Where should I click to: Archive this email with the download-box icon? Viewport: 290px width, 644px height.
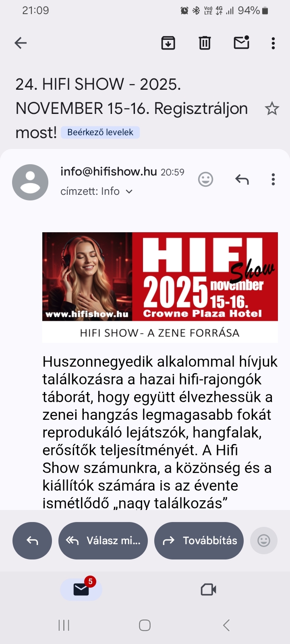168,43
